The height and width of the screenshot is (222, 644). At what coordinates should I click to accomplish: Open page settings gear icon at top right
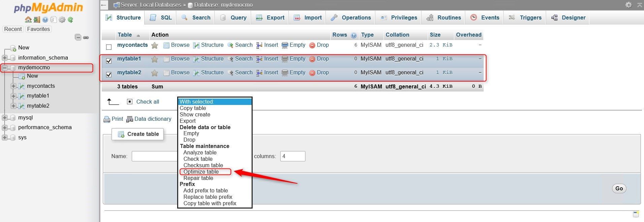tap(629, 5)
